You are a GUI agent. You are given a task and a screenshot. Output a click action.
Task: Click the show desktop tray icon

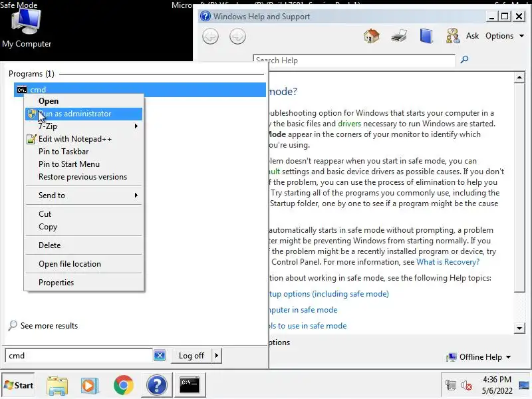(524, 385)
